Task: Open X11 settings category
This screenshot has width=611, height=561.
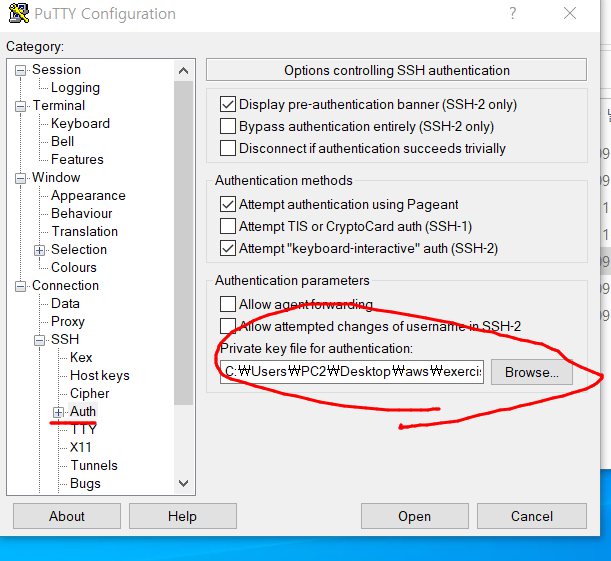Action: [81, 447]
